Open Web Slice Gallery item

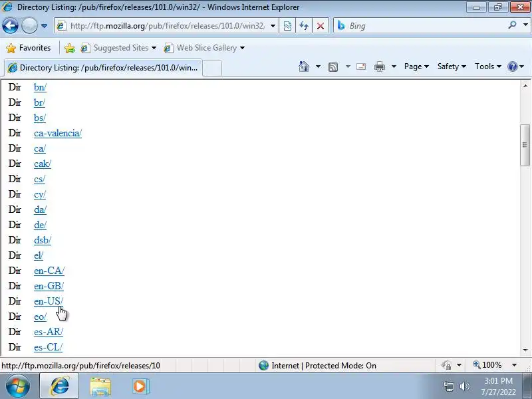[x=204, y=48]
